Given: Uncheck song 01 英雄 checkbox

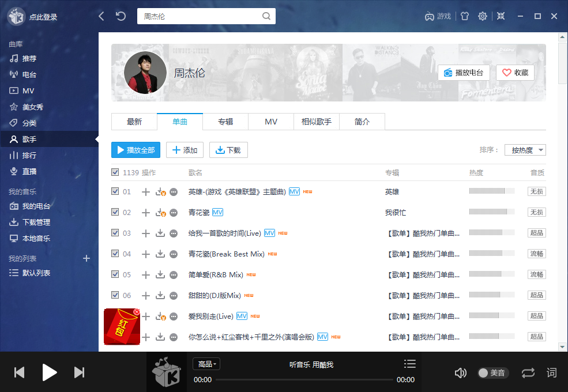Looking at the screenshot, I should click(115, 191).
